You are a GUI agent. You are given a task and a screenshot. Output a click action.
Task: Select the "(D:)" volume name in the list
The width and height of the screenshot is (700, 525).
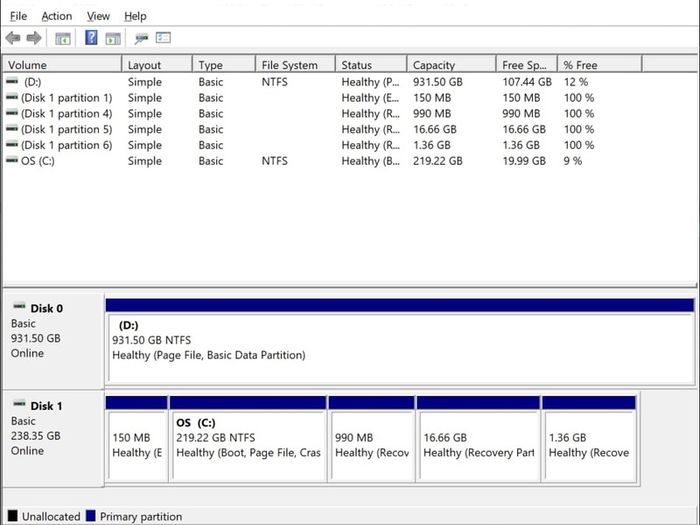click(x=33, y=82)
